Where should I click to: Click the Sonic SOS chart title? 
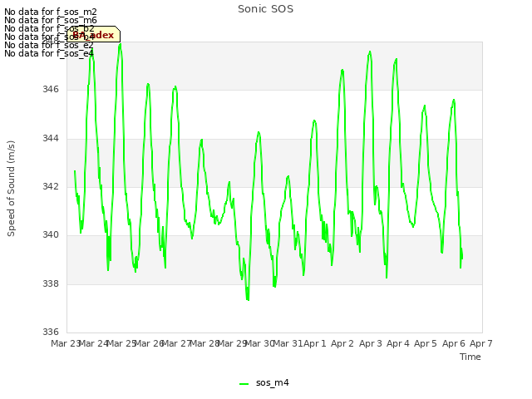pyautogui.click(x=266, y=9)
